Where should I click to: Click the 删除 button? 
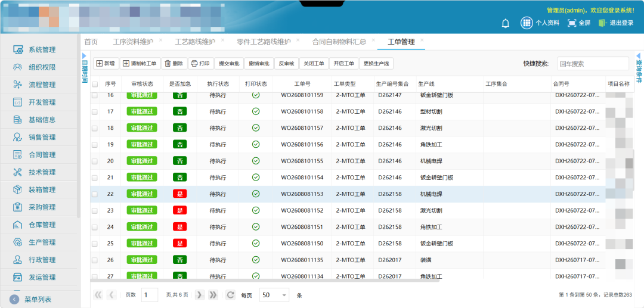174,64
